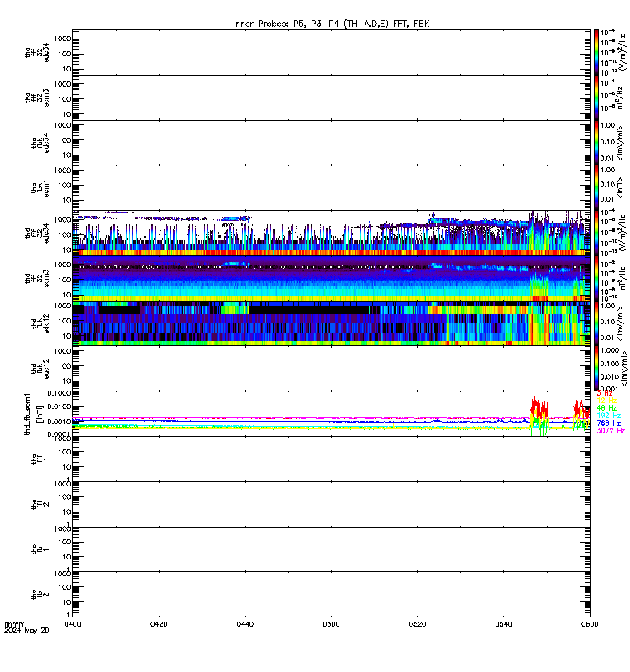Click the '0520' time axis label
Screen dimensions: 630x672
pos(417,624)
